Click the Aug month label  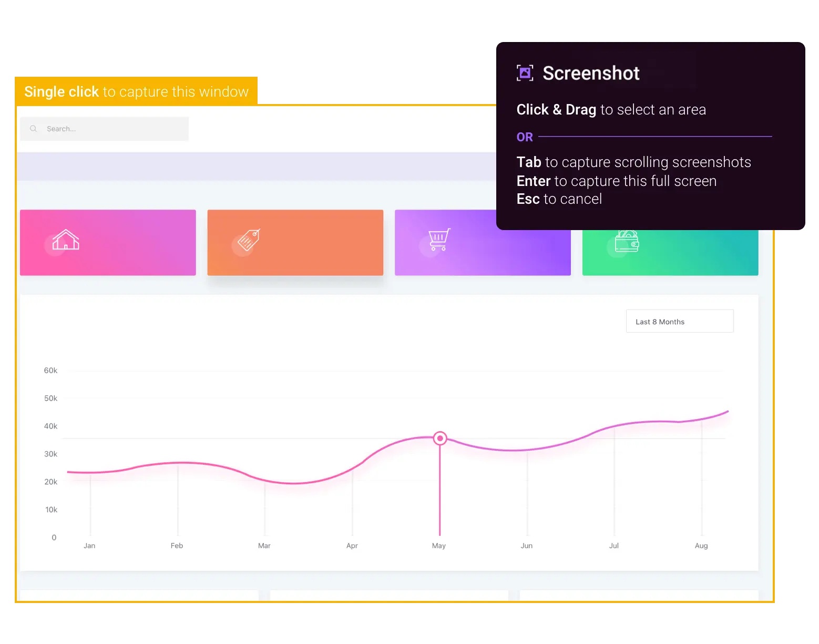(701, 546)
